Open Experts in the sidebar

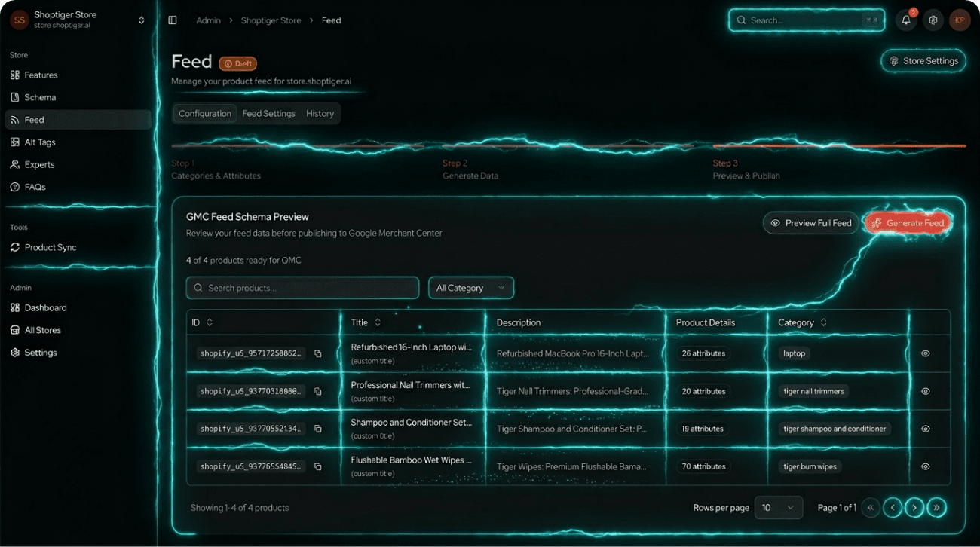coord(78,164)
